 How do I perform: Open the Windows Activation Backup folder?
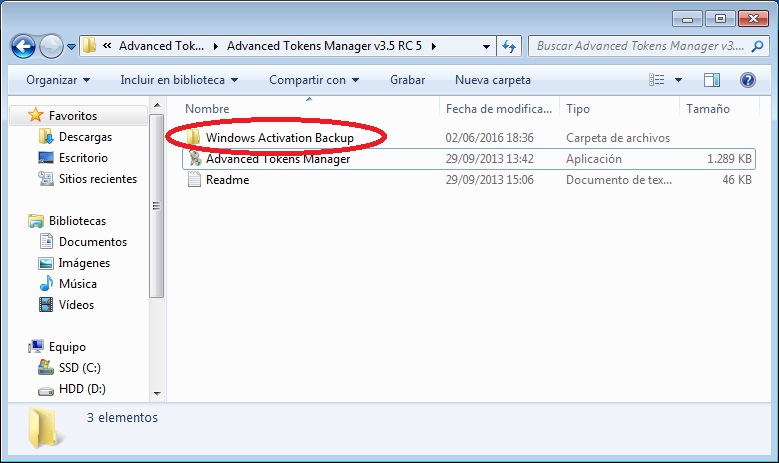[279, 137]
